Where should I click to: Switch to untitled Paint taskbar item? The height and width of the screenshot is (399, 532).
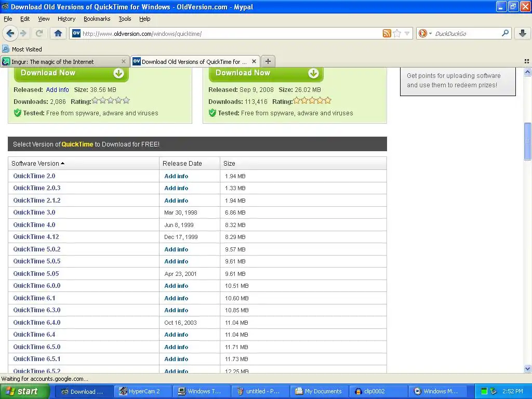coord(260,391)
